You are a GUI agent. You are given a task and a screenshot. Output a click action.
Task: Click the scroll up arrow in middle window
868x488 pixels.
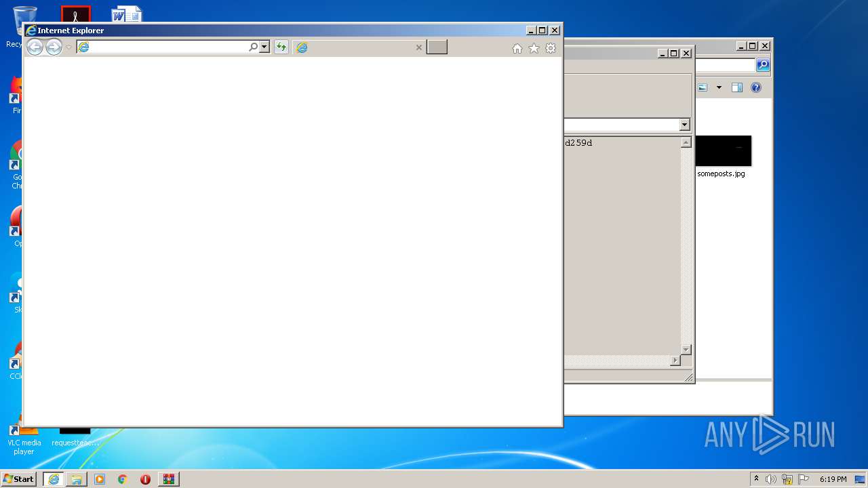[686, 142]
